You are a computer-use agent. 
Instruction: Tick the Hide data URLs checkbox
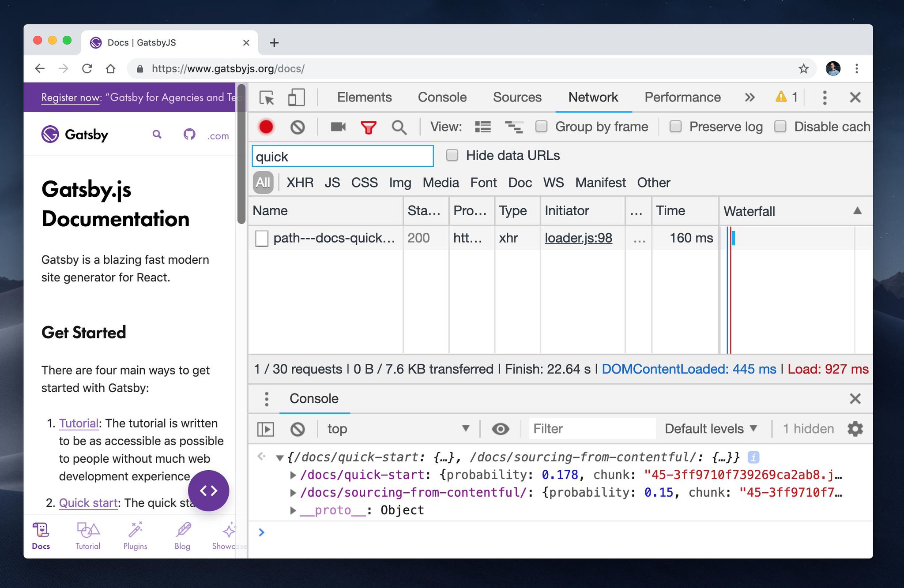click(x=452, y=155)
